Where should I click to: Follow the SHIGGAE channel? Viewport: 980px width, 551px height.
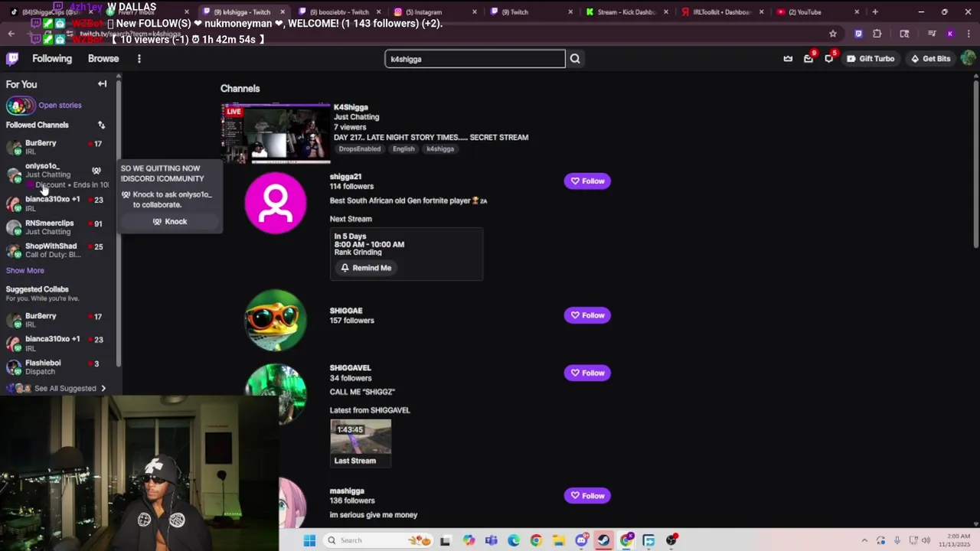pos(587,315)
